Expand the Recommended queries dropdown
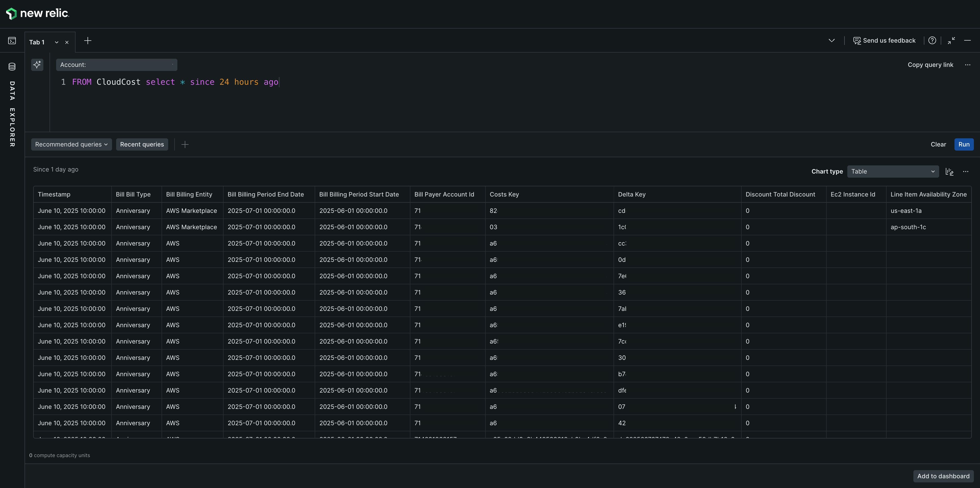980x488 pixels. (71, 144)
